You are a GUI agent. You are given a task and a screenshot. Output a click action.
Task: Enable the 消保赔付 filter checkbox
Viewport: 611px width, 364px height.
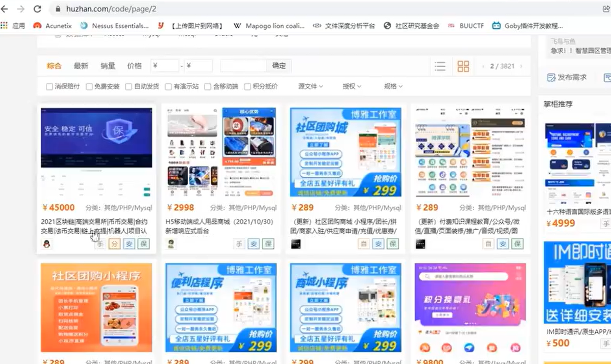point(49,87)
